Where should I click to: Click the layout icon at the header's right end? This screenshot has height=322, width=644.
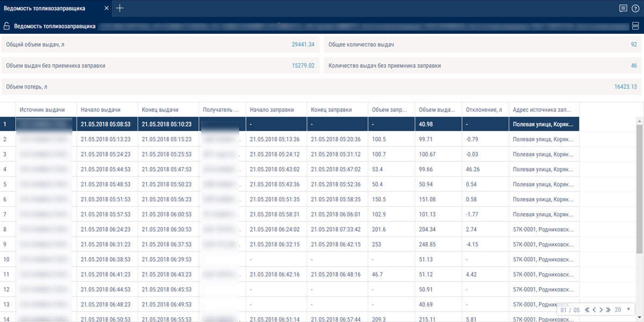pyautogui.click(x=635, y=26)
